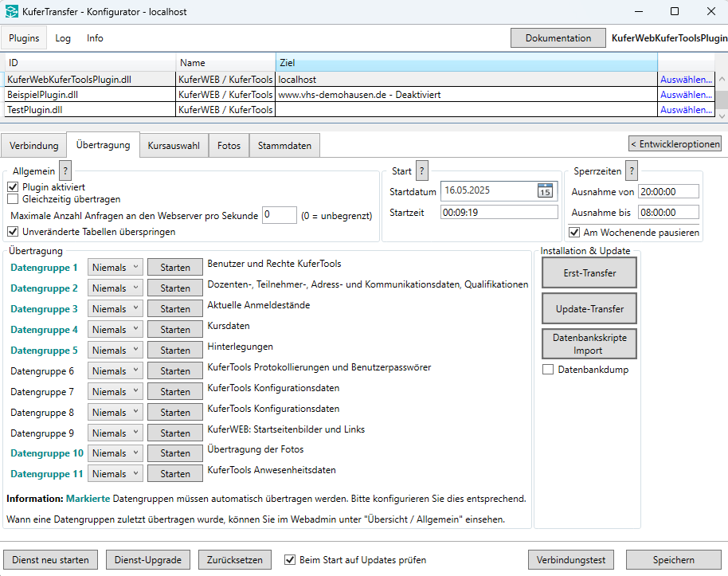The image size is (728, 576).
Task: Open schedule dropdown for Datengruppe 8
Action: pos(115,412)
